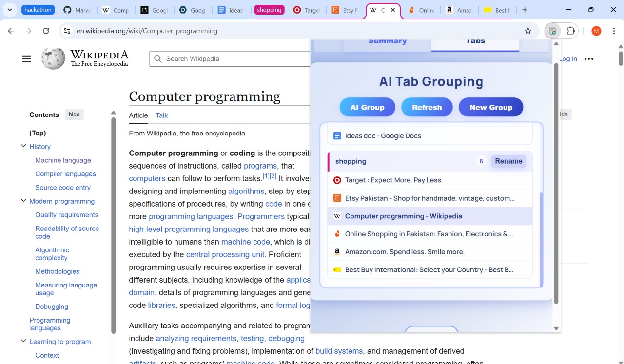Select Tabs tab in extension popup
This screenshot has width=624, height=364.
475,44
